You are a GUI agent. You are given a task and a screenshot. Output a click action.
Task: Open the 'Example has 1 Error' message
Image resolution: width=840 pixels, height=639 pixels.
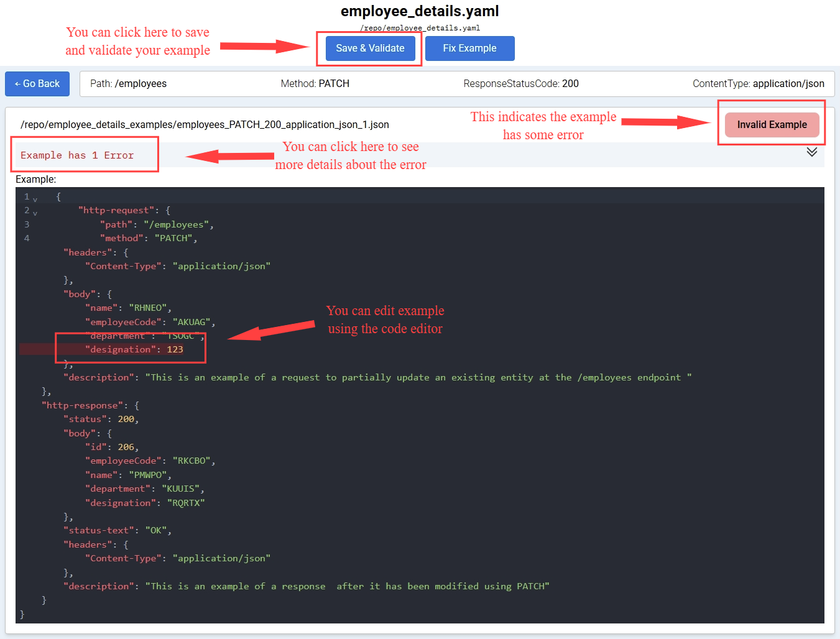coord(77,155)
